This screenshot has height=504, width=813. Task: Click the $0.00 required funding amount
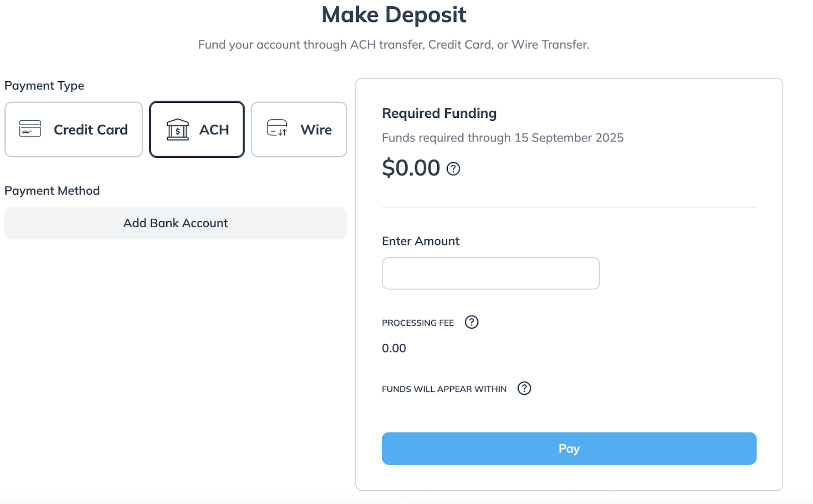coord(411,168)
